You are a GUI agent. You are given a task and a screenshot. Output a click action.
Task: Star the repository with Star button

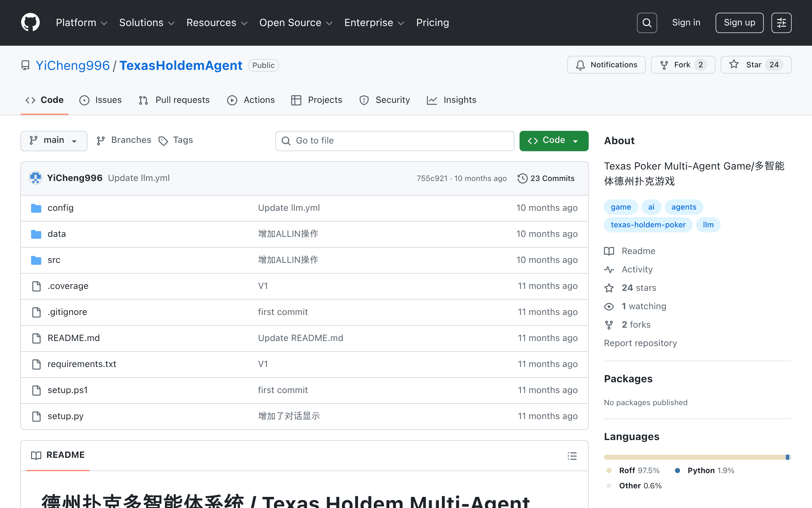[x=756, y=65]
